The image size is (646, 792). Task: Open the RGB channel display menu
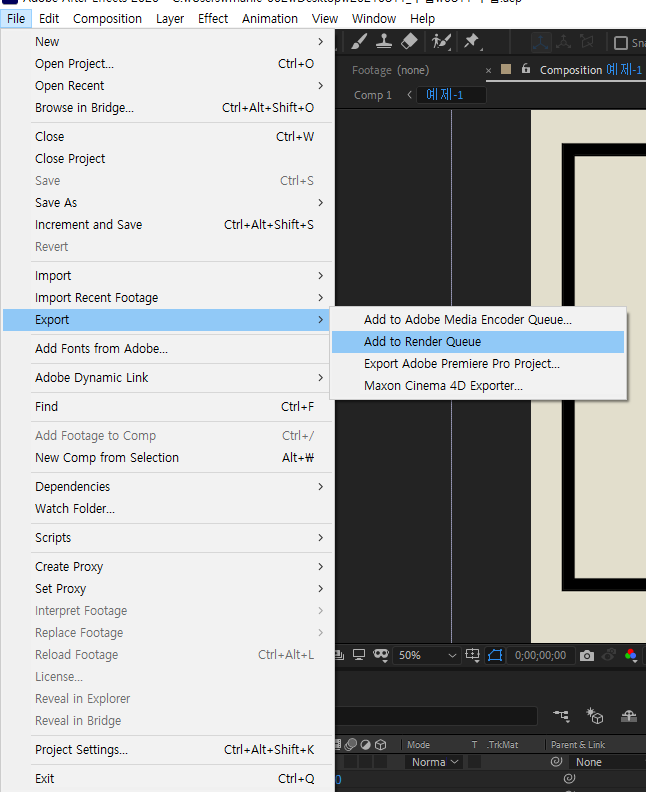tap(631, 655)
